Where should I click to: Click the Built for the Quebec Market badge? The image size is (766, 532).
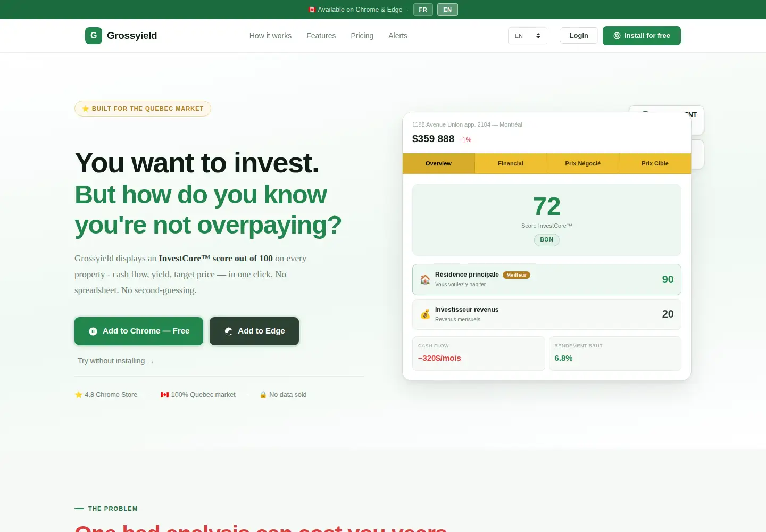click(x=143, y=109)
